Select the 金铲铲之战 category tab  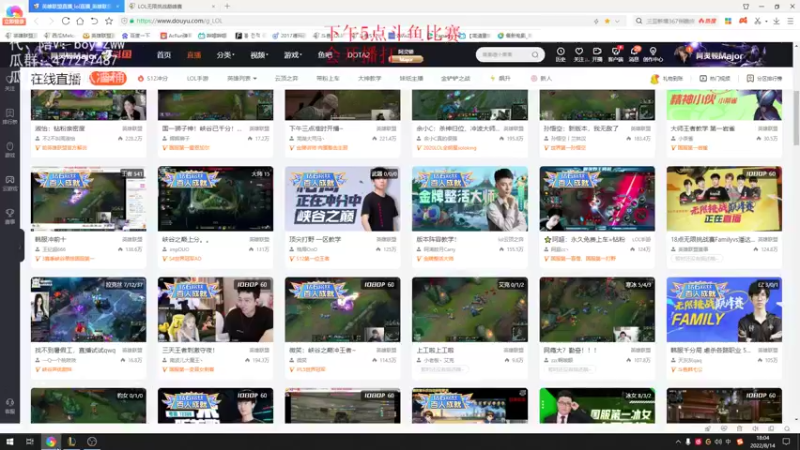coord(455,79)
